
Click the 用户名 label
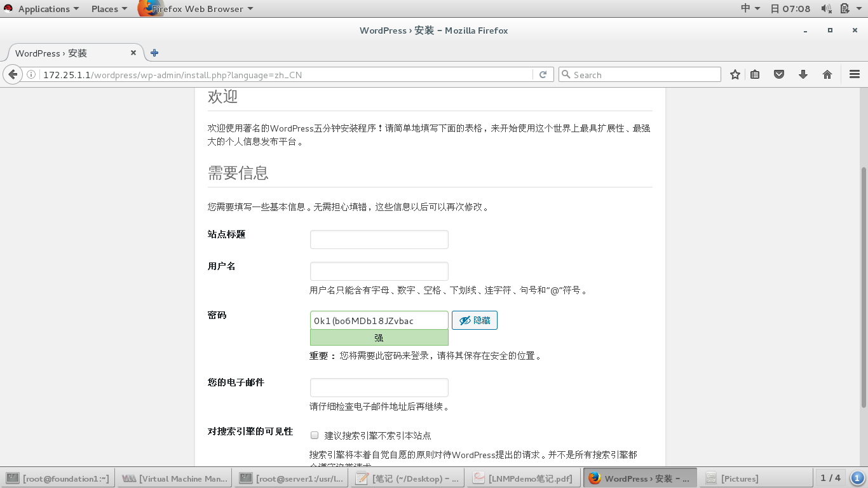pyautogui.click(x=222, y=266)
